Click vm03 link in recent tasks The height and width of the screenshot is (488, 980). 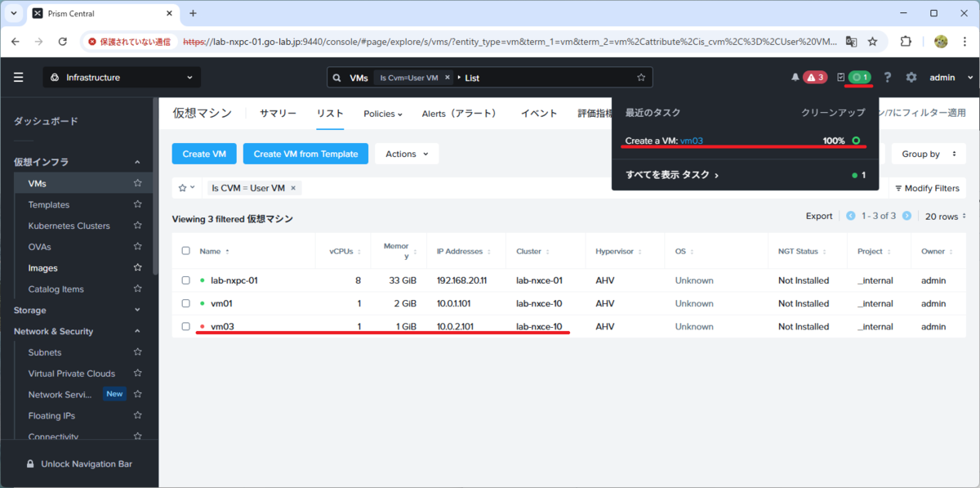click(692, 141)
